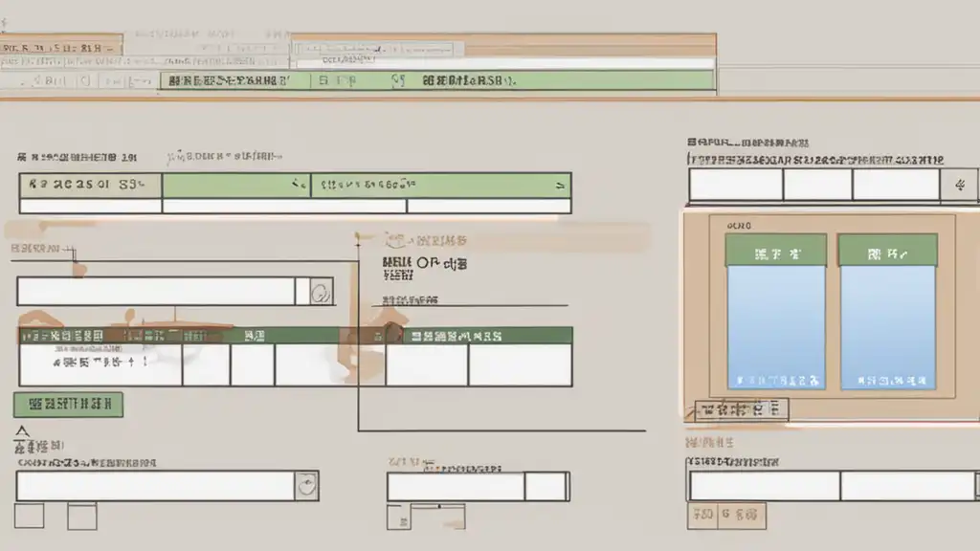Open the left green-headed column in the tan panel

click(x=775, y=252)
